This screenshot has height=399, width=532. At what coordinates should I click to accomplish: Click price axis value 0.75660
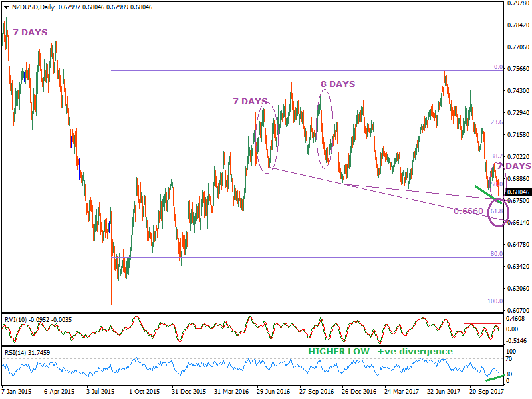coord(519,69)
